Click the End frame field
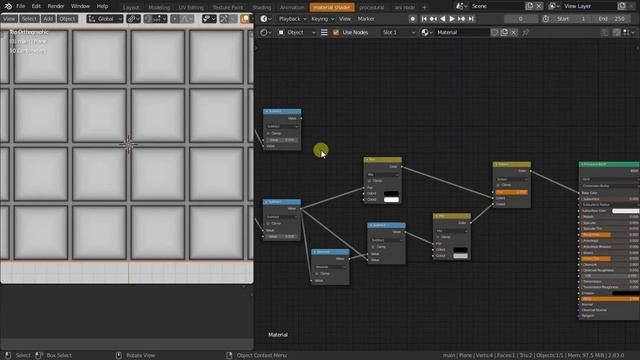The width and height of the screenshot is (640, 360). 611,19
